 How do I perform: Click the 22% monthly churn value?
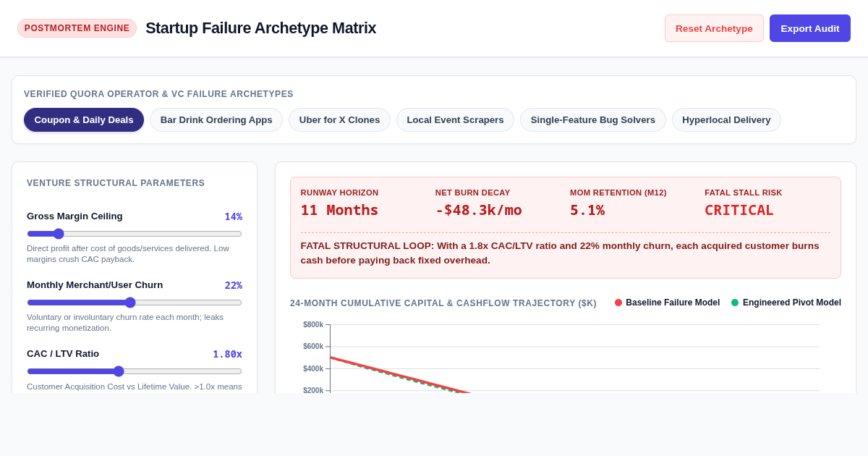coord(233,285)
